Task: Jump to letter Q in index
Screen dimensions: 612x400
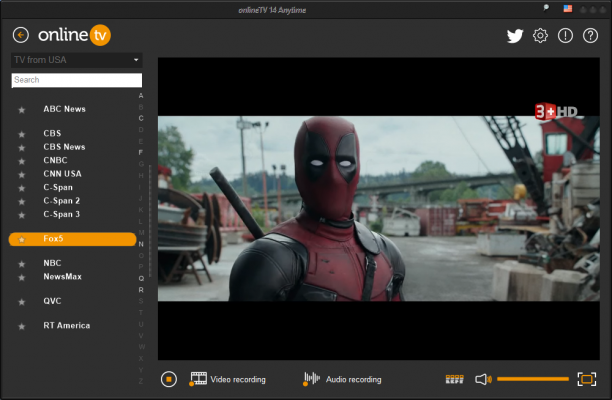Action: (141, 279)
